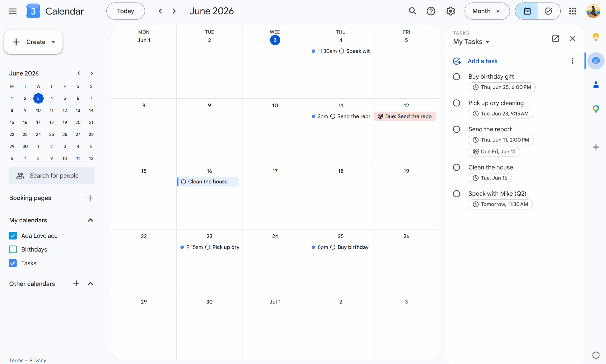The width and height of the screenshot is (606, 364).
Task: Get add-ons plus icon in side rail
Action: pyautogui.click(x=596, y=147)
